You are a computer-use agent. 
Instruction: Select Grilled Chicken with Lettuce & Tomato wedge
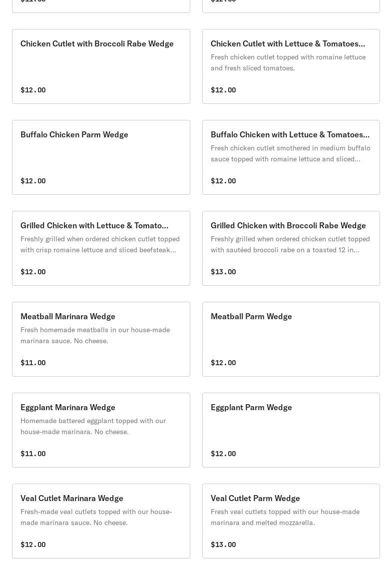94,226
